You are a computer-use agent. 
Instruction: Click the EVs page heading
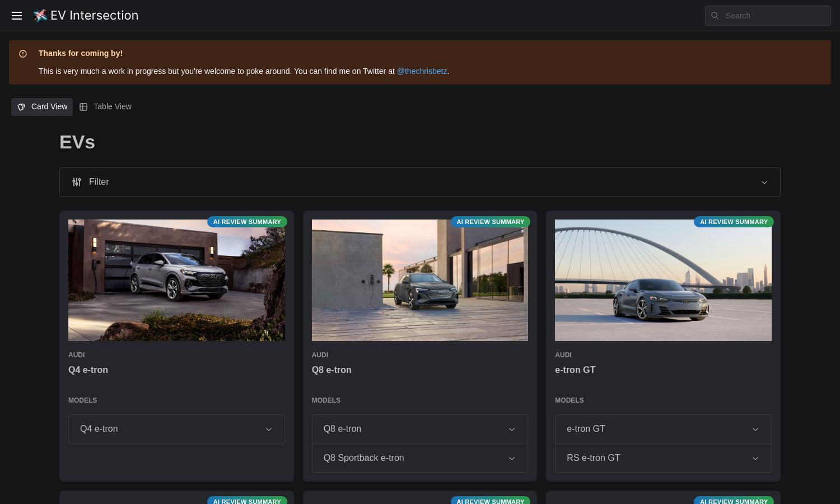pyautogui.click(x=77, y=142)
